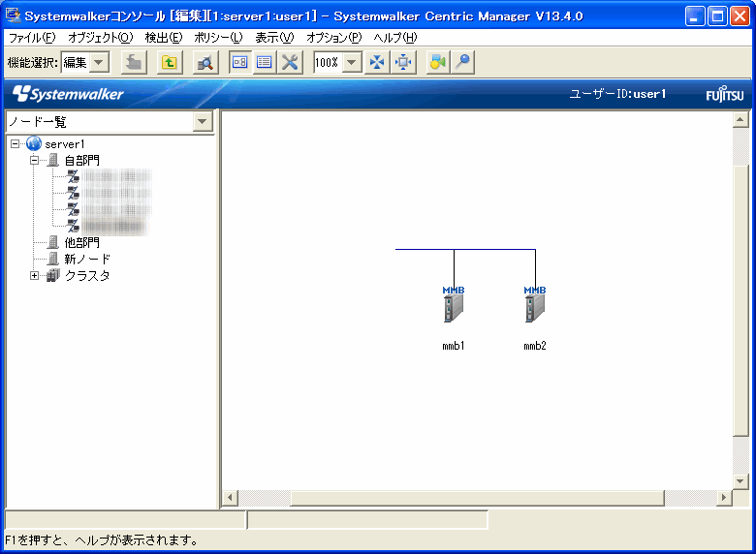This screenshot has width=756, height=554.
Task: Open the 機能選択 dropdown showing 編集
Action: click(99, 62)
